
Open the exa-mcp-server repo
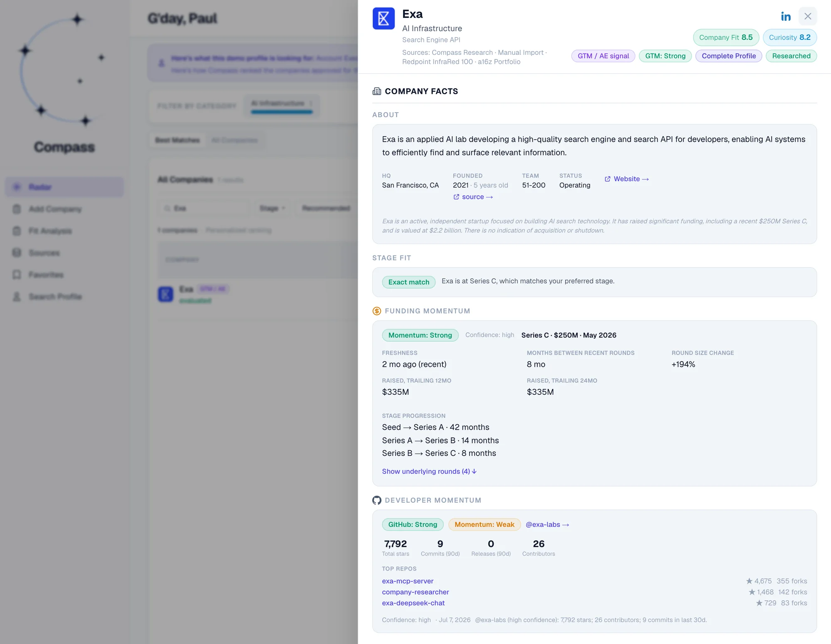coord(408,581)
